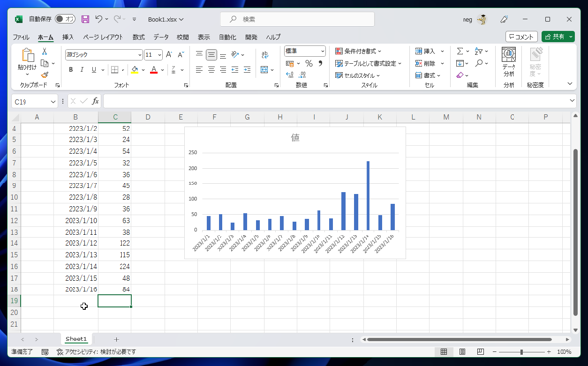Switch to the 挿入 tab

pyautogui.click(x=68, y=37)
